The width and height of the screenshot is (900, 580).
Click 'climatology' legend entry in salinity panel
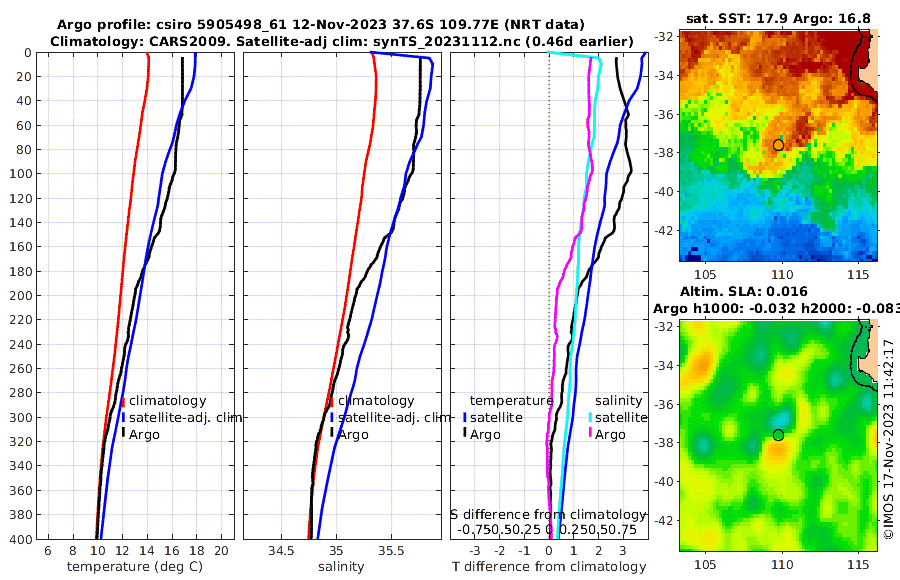click(x=377, y=401)
